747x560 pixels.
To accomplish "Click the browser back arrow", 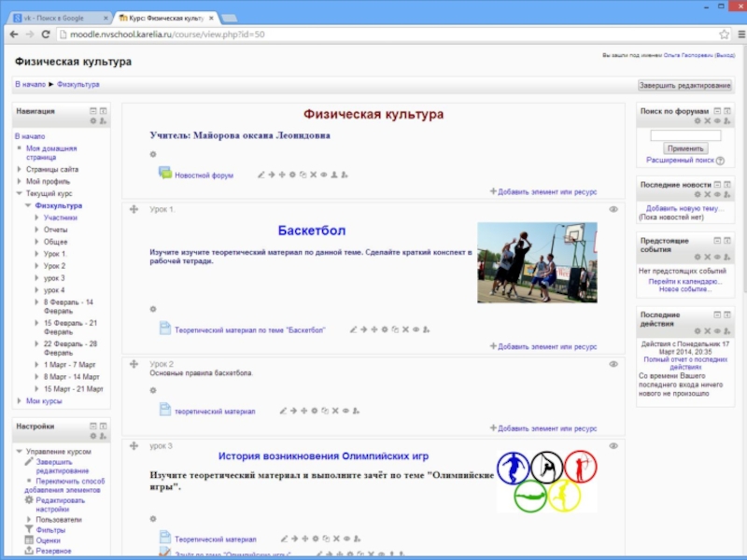I will point(14,34).
